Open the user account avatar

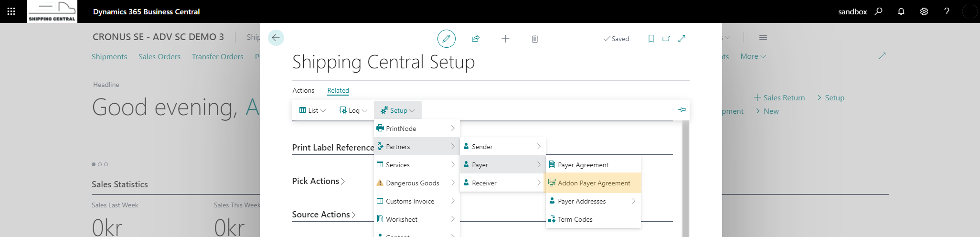tap(969, 11)
